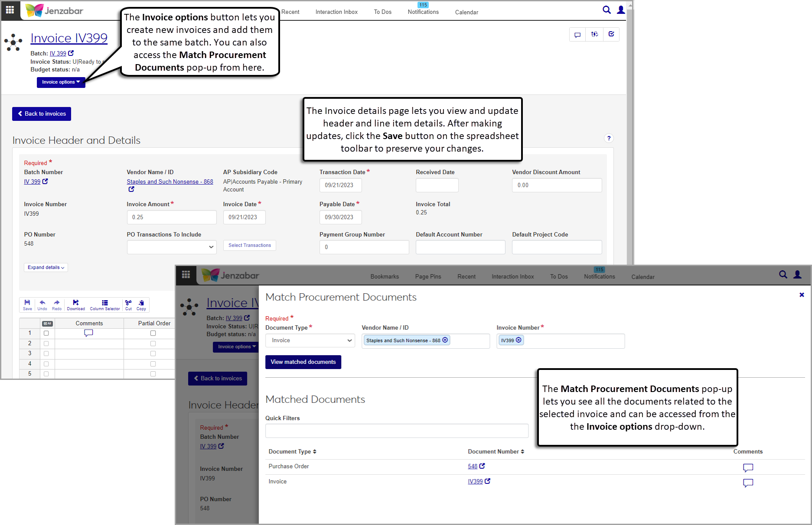Open the Invoice options drop-down on the Invoice details page
The image size is (812, 525).
click(x=61, y=82)
